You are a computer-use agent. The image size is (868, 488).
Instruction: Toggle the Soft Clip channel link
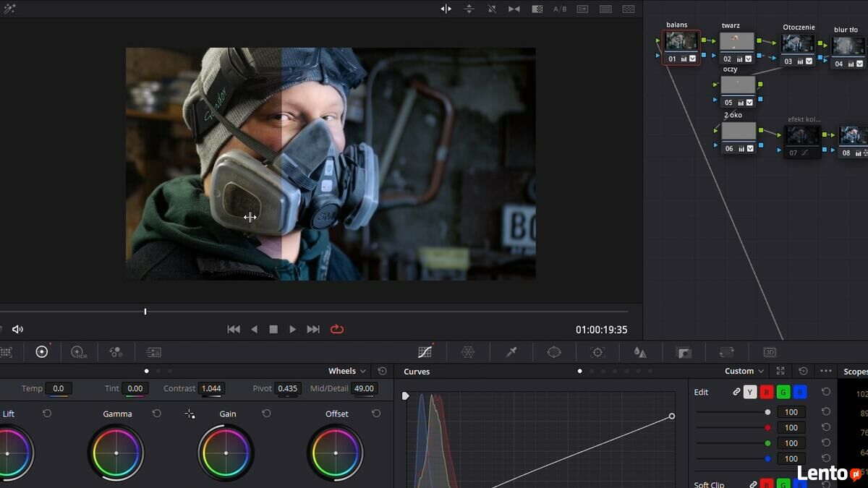(x=753, y=484)
